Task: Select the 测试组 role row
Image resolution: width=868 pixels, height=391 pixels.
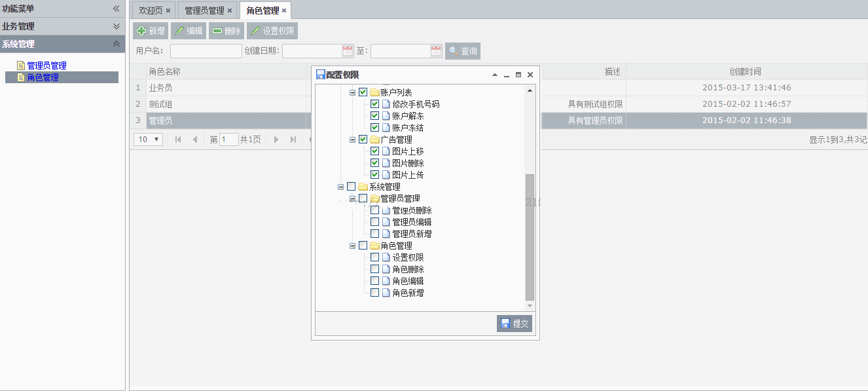Action: pos(499,104)
